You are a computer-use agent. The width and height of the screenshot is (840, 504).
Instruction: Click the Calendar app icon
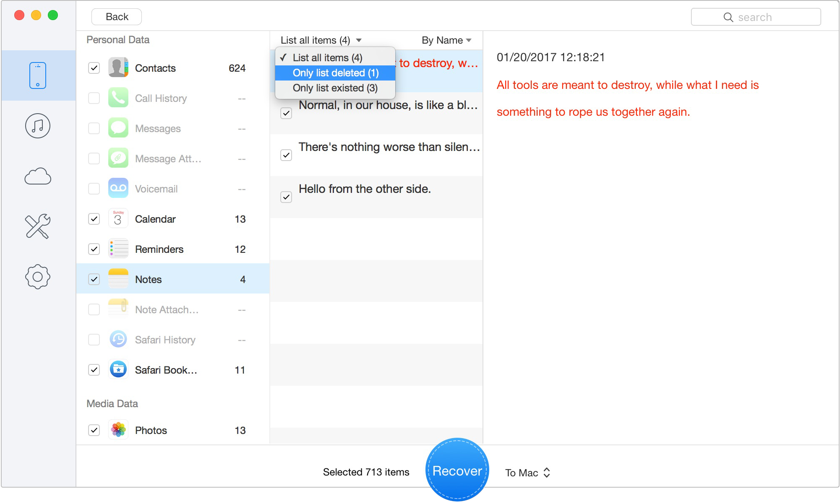118,219
